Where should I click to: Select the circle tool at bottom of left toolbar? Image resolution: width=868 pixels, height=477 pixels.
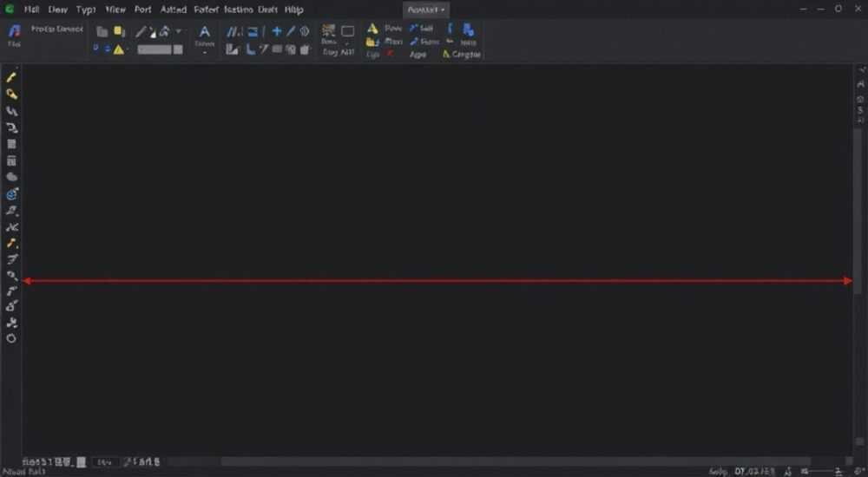(x=11, y=338)
